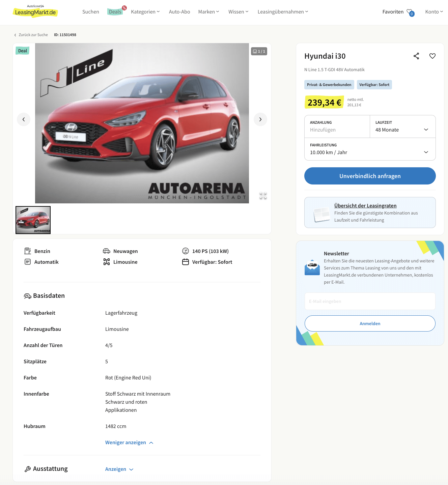Expand the Leasingübernahmen menu
Image resolution: width=448 pixels, height=485 pixels.
(x=283, y=12)
